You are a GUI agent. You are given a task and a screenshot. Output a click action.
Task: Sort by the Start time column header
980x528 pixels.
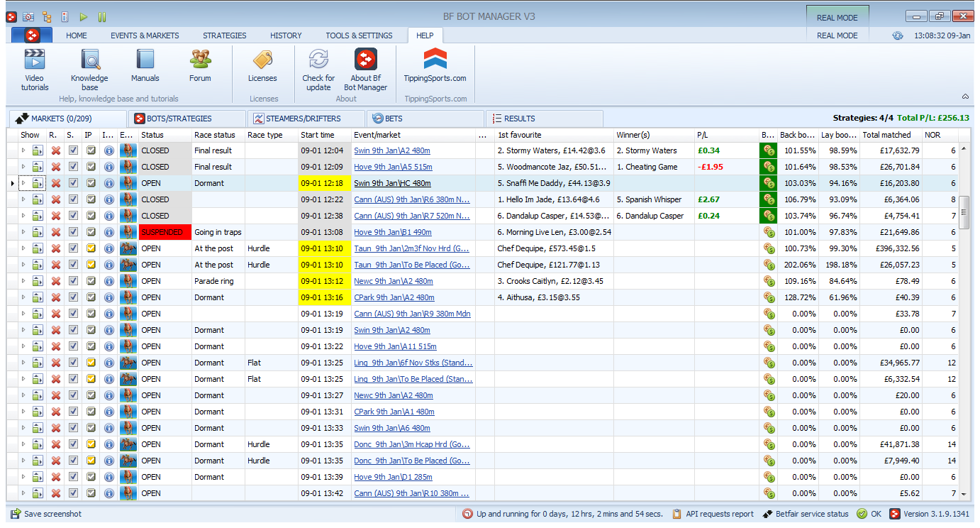[325, 135]
